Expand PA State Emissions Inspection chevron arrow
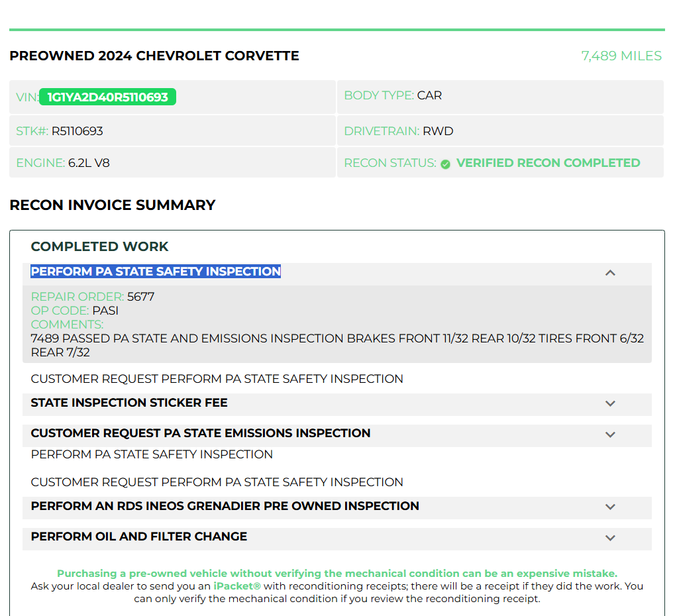 pyautogui.click(x=610, y=435)
